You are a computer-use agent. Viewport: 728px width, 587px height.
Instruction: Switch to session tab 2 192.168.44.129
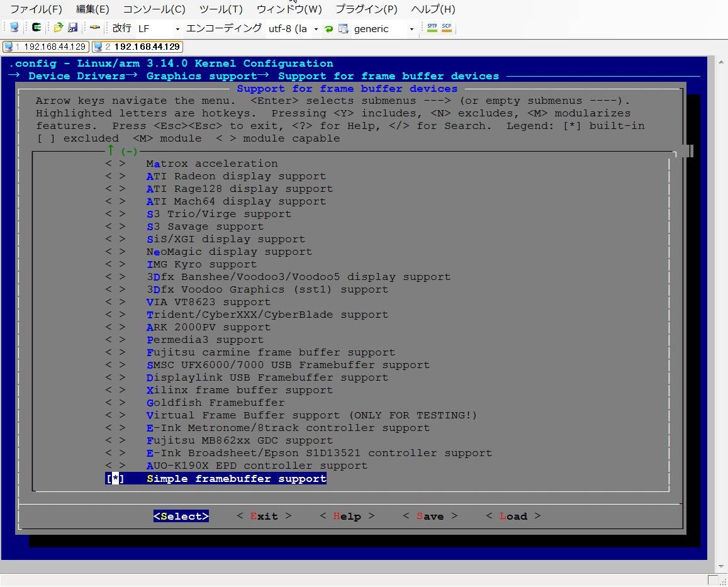click(x=137, y=47)
